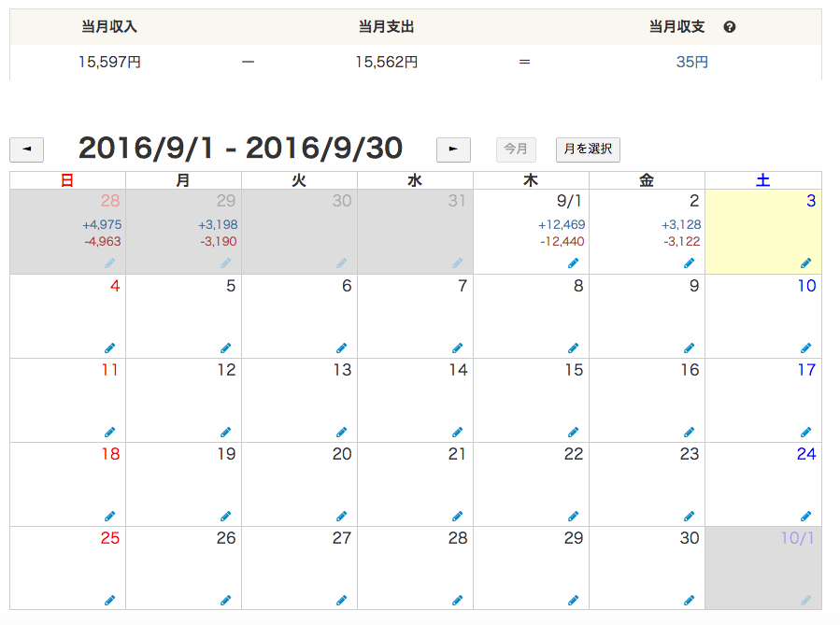Open edit pencil for day 15
The height and width of the screenshot is (625, 840).
tap(573, 433)
